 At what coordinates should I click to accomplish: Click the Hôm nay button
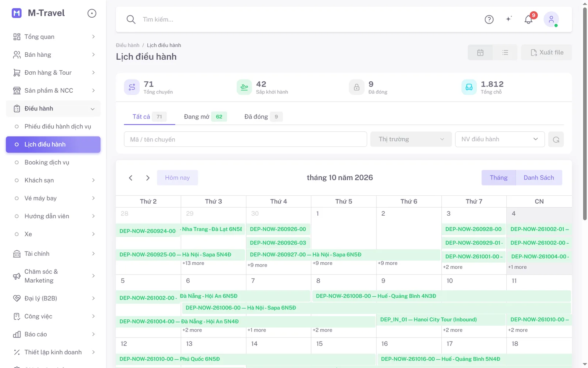178,178
